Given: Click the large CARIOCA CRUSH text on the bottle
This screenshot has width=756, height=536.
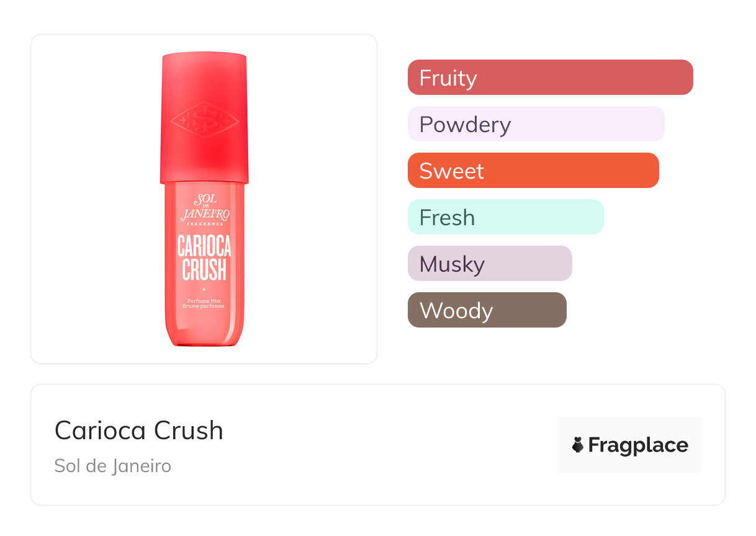Looking at the screenshot, I should (x=204, y=257).
